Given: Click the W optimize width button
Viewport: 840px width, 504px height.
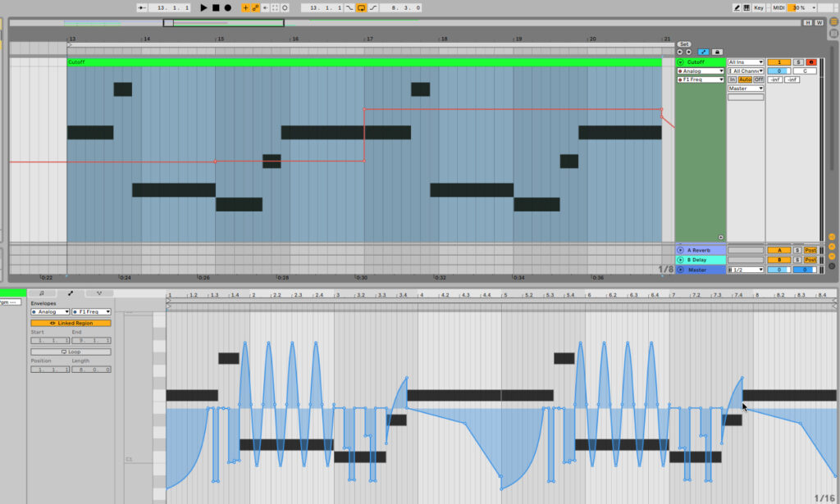Looking at the screenshot, I should (x=819, y=22).
